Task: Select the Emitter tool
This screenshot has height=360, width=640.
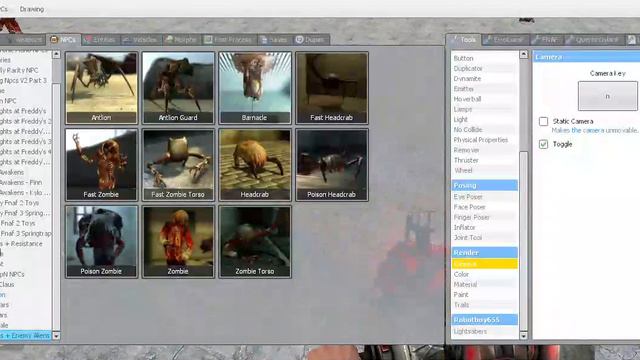Action: (484, 89)
